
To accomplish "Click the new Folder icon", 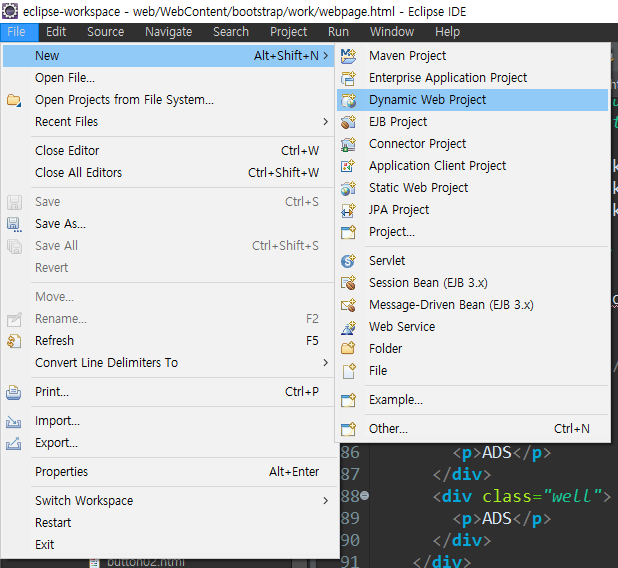I will 348,349.
